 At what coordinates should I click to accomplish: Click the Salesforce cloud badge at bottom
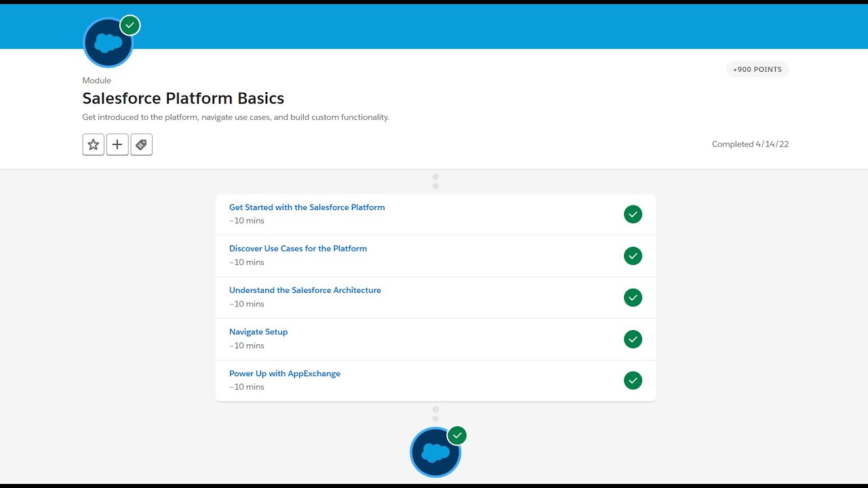[435, 452]
